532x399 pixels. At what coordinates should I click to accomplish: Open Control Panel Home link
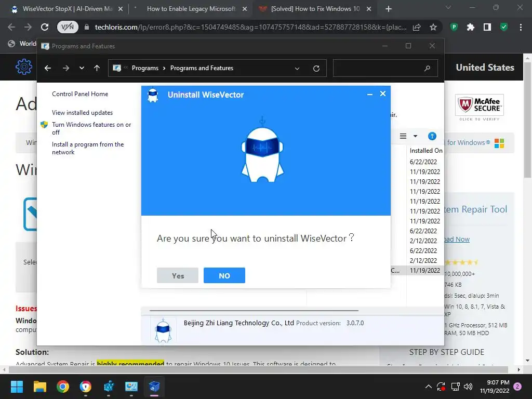coord(80,94)
